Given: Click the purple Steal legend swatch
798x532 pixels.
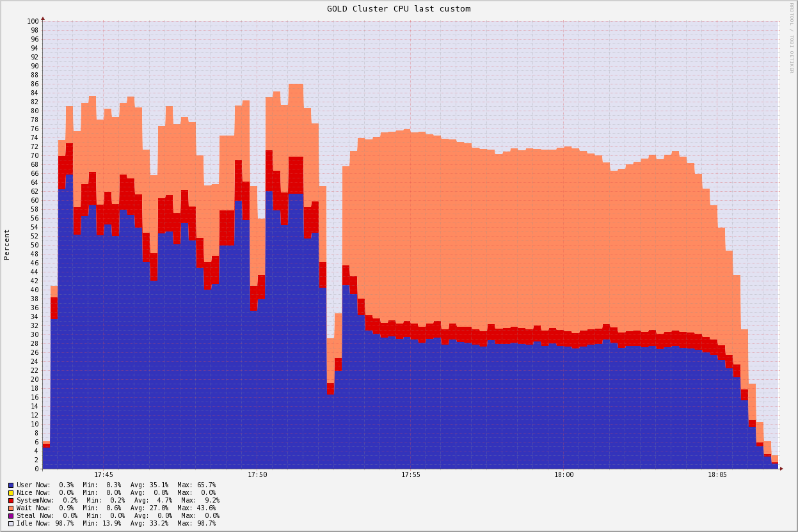Looking at the screenshot, I should point(11,516).
